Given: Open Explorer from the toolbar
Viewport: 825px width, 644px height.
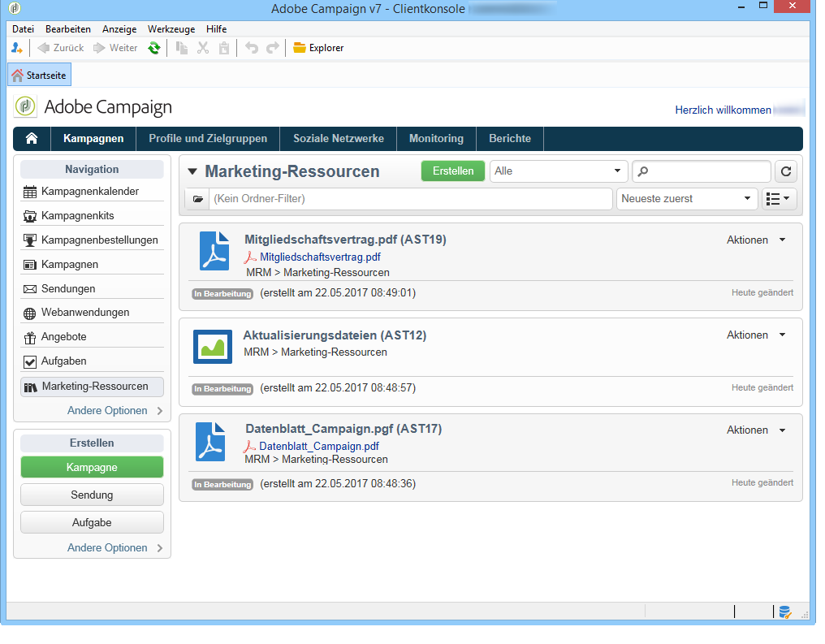Looking at the screenshot, I should pos(318,48).
